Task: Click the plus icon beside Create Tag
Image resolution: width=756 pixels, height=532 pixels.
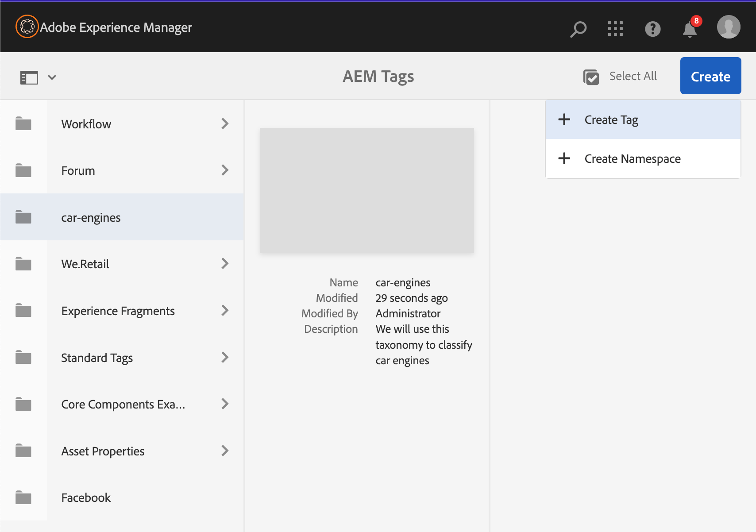Action: pos(564,120)
